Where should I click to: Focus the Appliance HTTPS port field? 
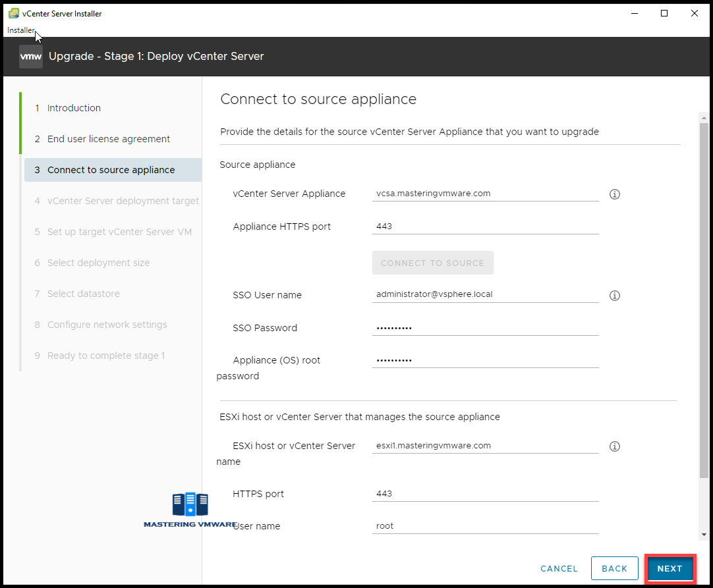[485, 227]
